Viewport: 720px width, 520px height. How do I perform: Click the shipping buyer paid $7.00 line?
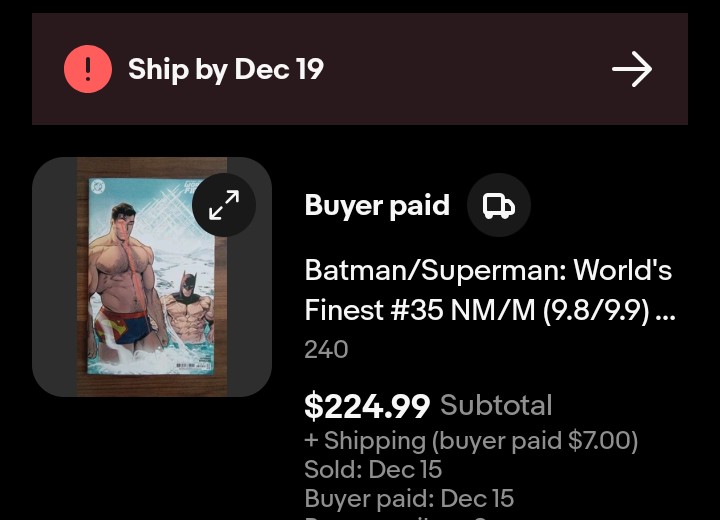pyautogui.click(x=471, y=440)
